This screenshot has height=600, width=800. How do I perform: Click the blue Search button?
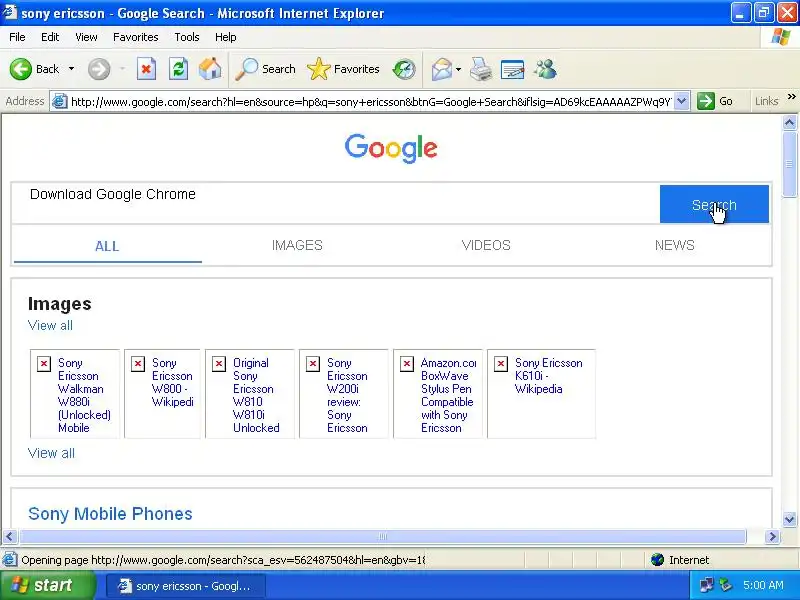(714, 204)
